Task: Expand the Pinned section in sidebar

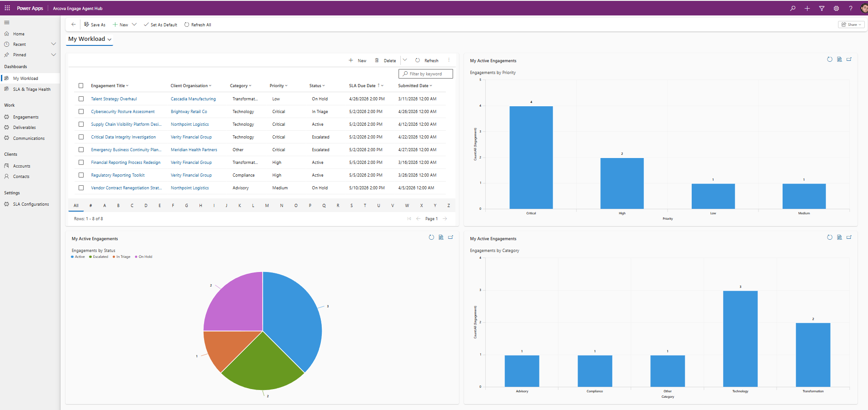Action: coord(54,54)
